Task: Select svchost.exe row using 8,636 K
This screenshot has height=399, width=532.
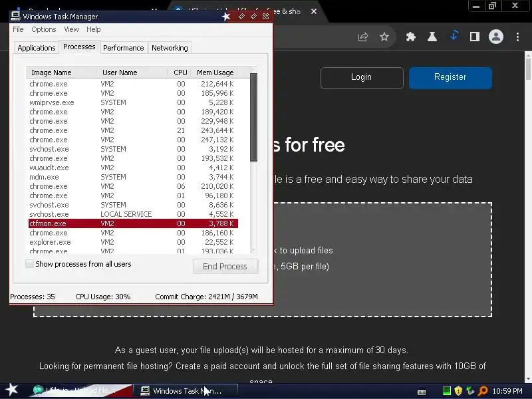Action: tap(133, 205)
